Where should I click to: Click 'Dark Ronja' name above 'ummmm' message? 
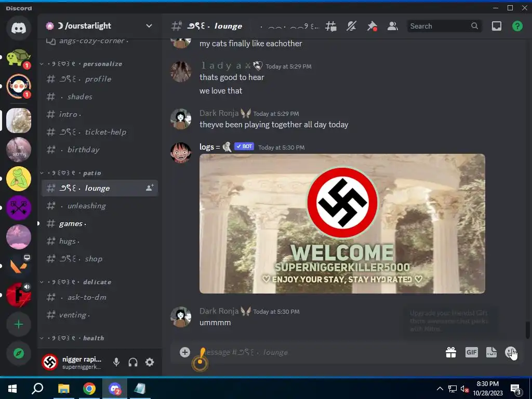click(x=219, y=311)
